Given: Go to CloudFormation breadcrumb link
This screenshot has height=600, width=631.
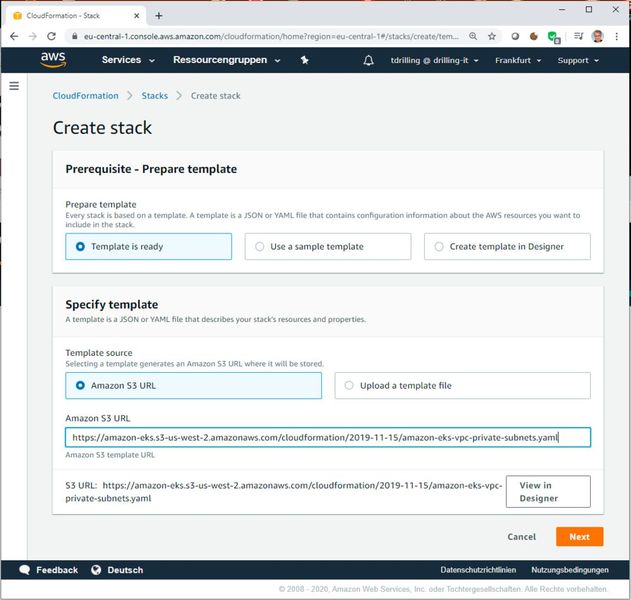Looking at the screenshot, I should click(x=86, y=96).
